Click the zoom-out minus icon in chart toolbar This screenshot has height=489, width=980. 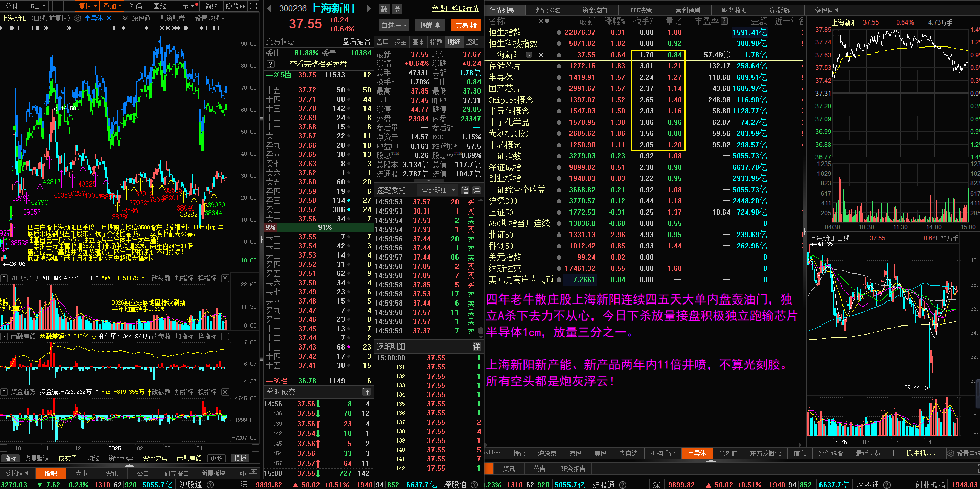69,6
